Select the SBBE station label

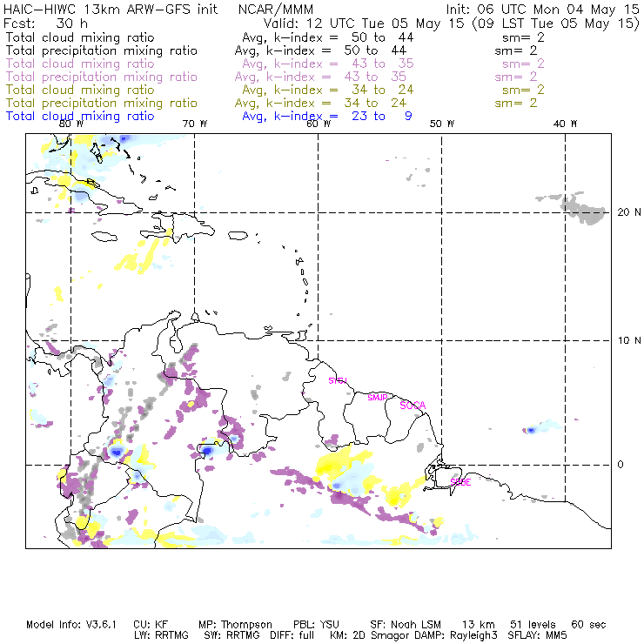(460, 481)
